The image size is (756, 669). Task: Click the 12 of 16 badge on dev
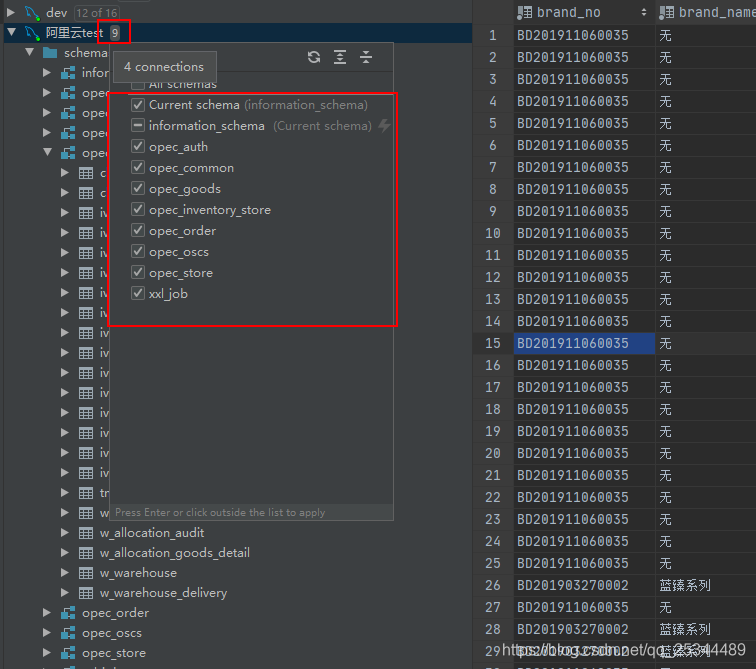point(97,13)
